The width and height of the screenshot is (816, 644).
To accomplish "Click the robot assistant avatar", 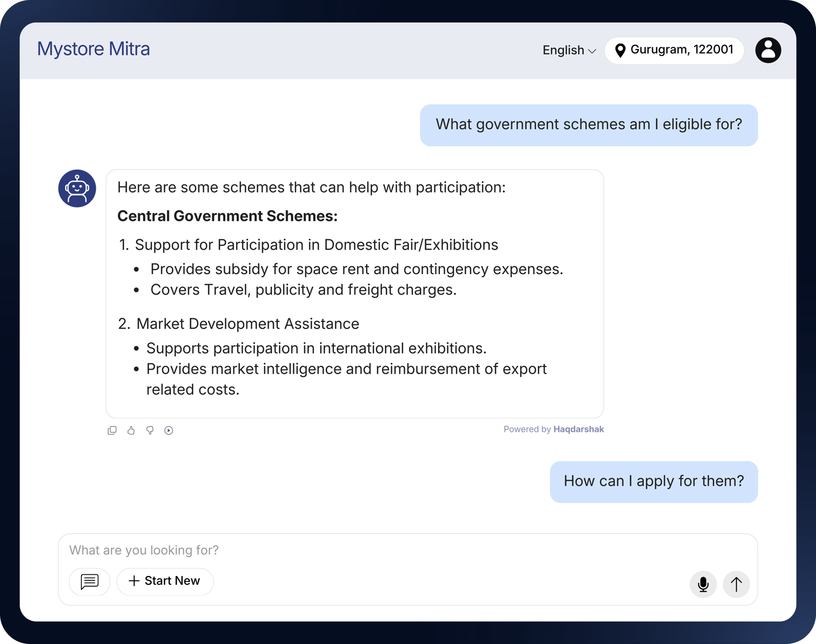I will pyautogui.click(x=77, y=188).
